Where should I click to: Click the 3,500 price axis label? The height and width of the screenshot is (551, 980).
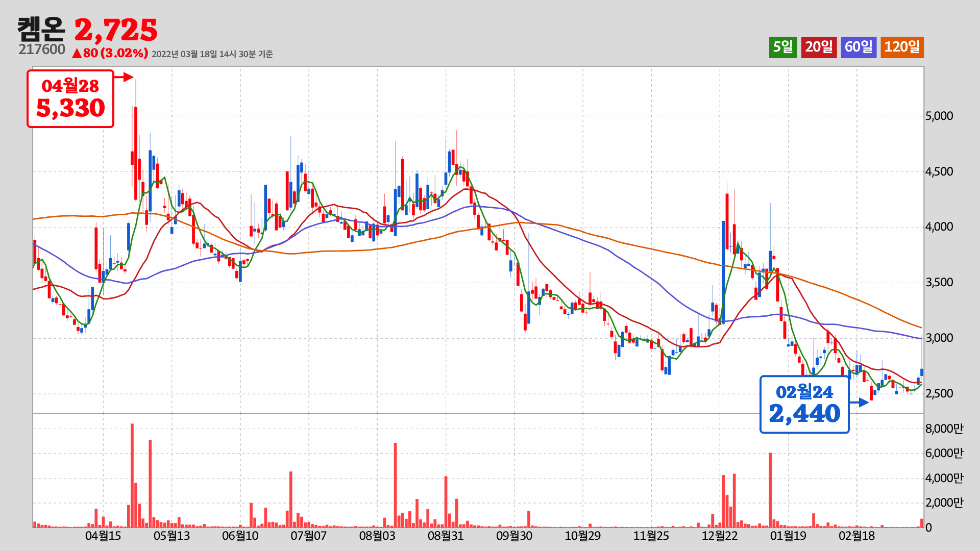point(939,283)
